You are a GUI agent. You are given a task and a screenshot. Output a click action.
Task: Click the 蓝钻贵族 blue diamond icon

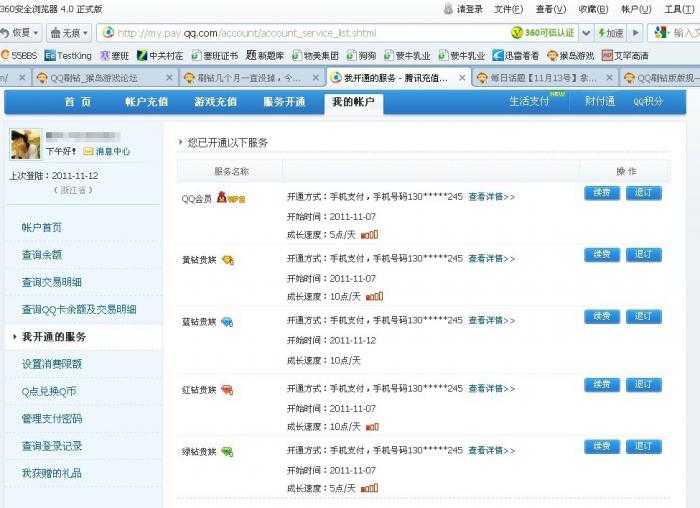point(227,321)
